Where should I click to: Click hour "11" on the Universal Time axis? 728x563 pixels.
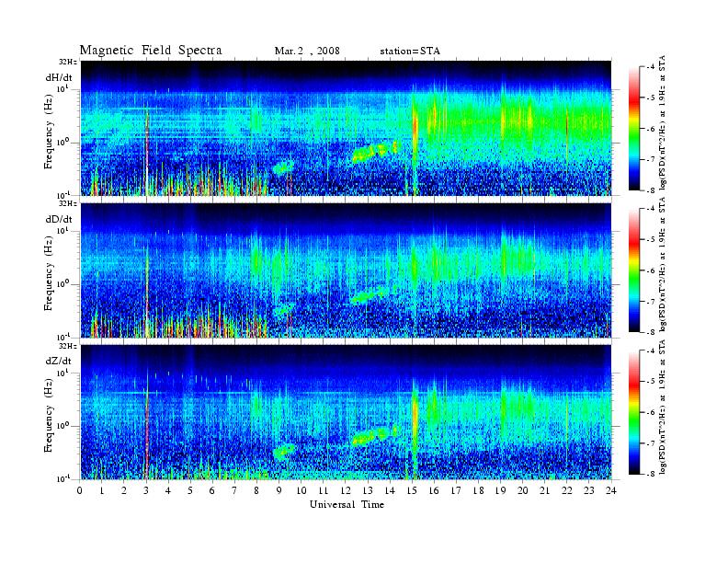(324, 490)
